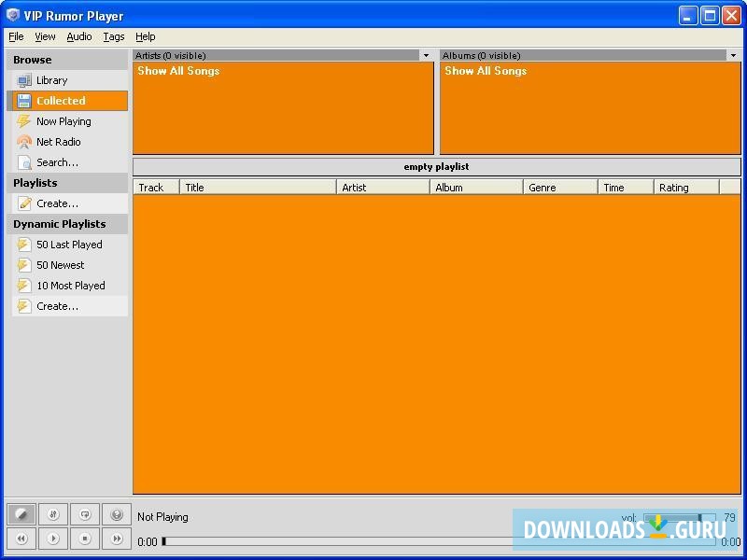Viewport: 747px width, 560px height.
Task: Sort by the Title column header
Action: pos(258,188)
